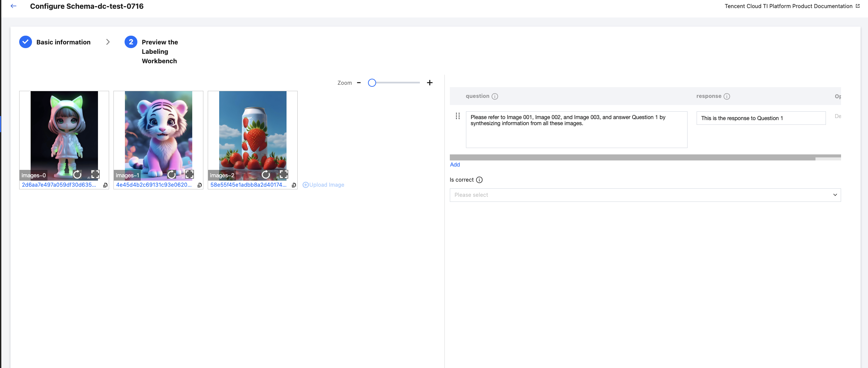This screenshot has height=368, width=868.
Task: Rotate the images-2 strawberry image
Action: pyautogui.click(x=266, y=174)
